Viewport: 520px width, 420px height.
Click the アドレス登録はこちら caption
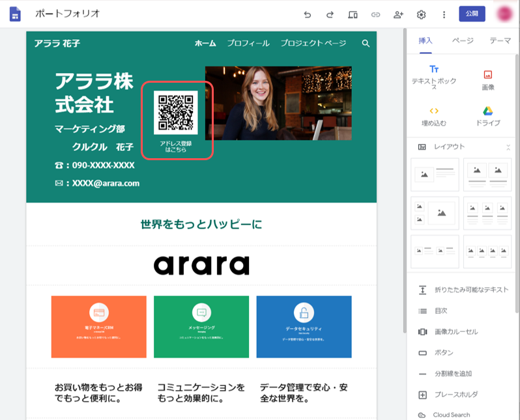(176, 147)
